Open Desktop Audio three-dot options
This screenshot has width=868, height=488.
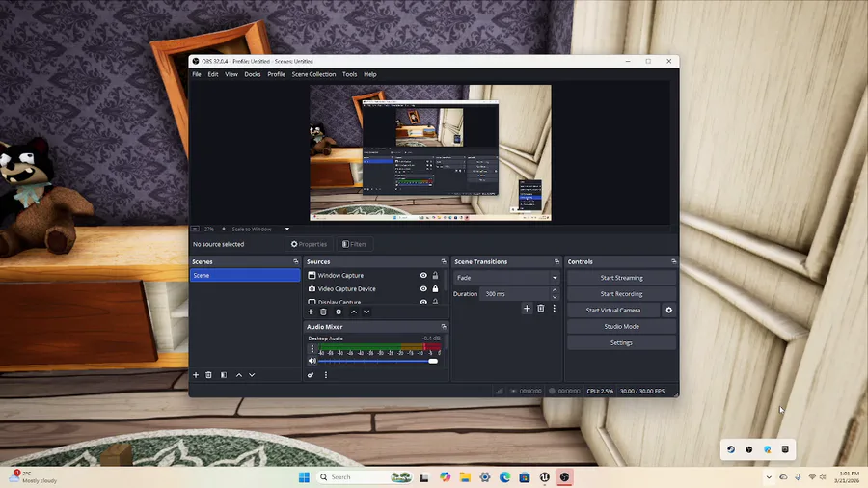tap(312, 348)
